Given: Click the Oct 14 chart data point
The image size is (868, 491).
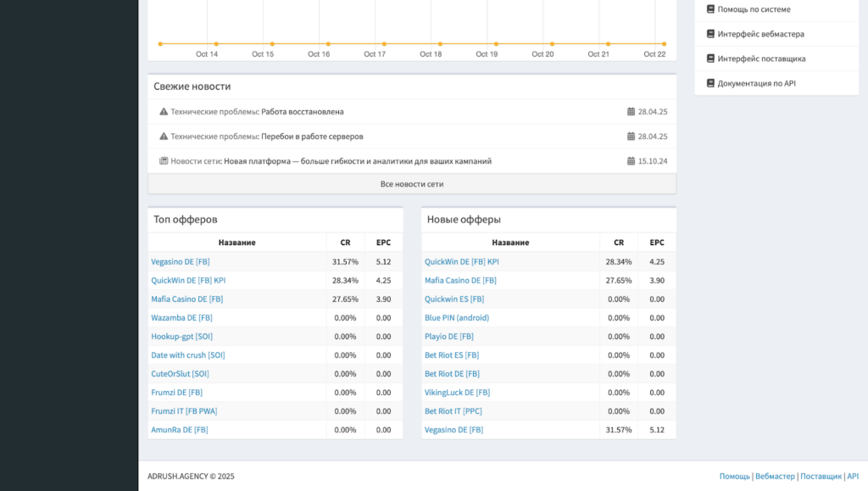Looking at the screenshot, I should click(216, 44).
